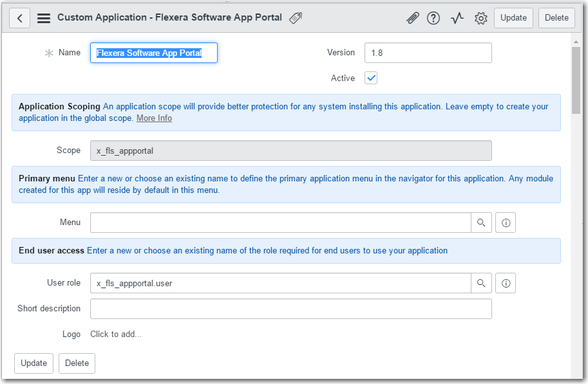Screen dimensions: 588x384
Task: Click the Short description text field
Action: [290, 309]
